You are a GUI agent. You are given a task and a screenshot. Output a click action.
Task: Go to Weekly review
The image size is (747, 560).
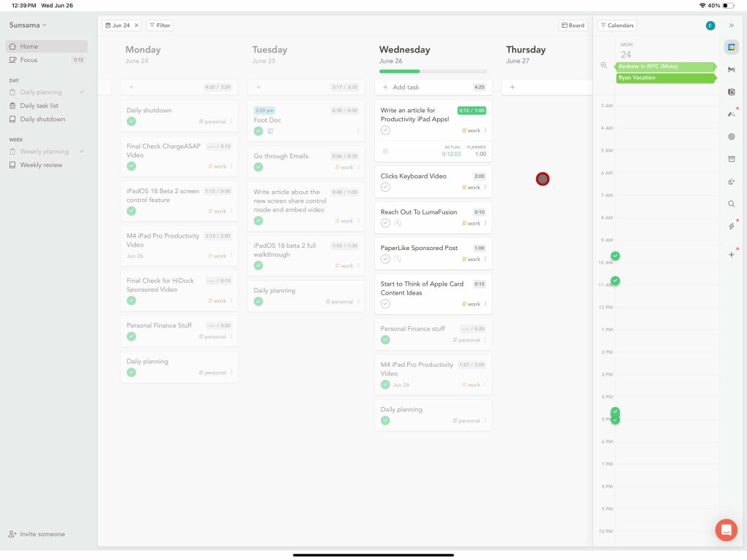click(41, 165)
